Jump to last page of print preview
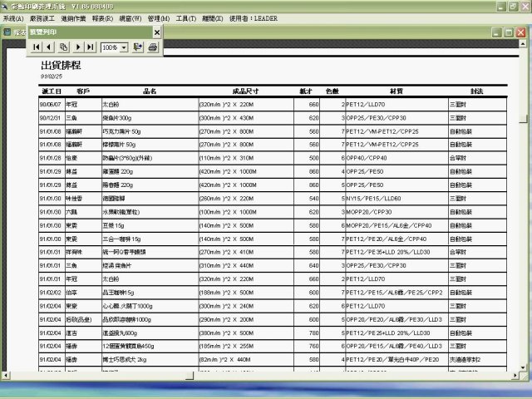The width and height of the screenshot is (532, 399). tap(91, 47)
